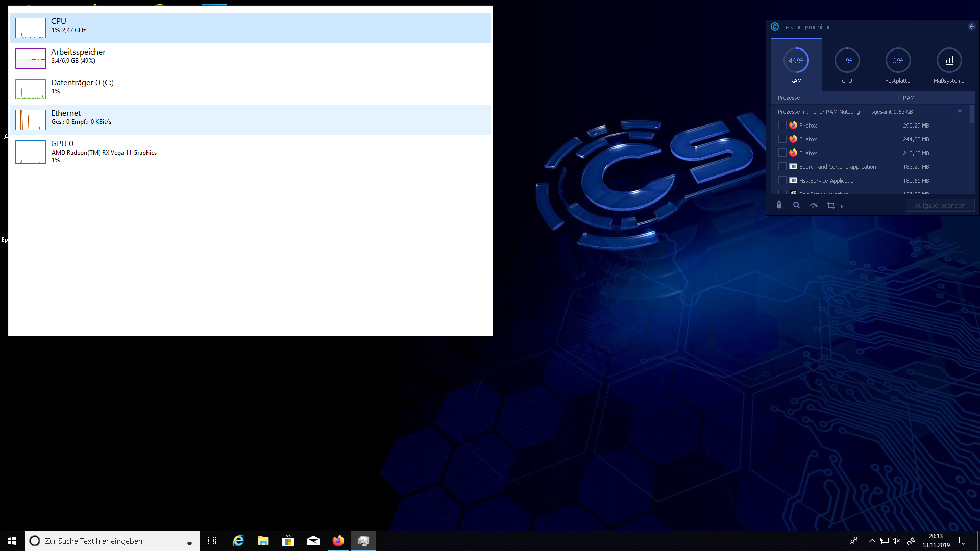
Task: Click the process list scrollbar
Action: pyautogui.click(x=972, y=114)
